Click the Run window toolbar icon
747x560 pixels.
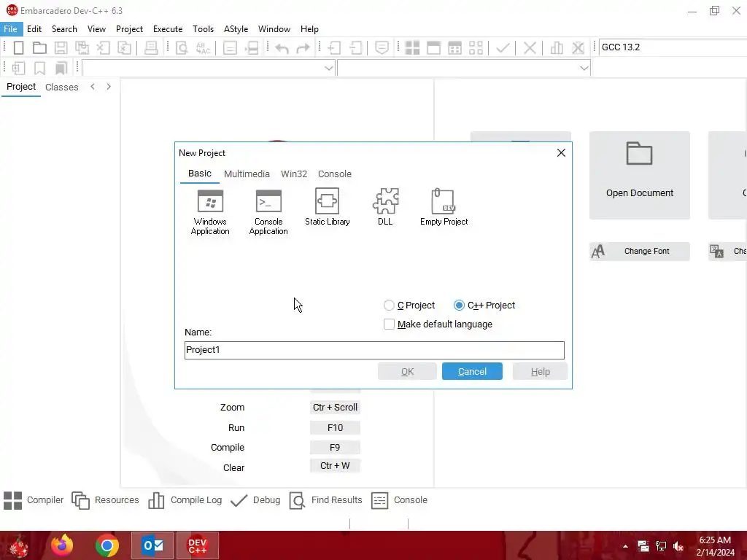coord(433,47)
